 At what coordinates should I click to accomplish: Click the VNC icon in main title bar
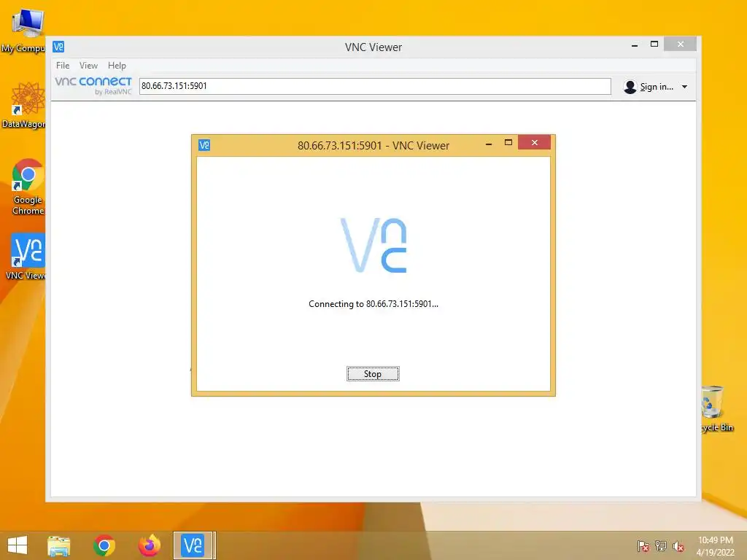[x=58, y=47]
